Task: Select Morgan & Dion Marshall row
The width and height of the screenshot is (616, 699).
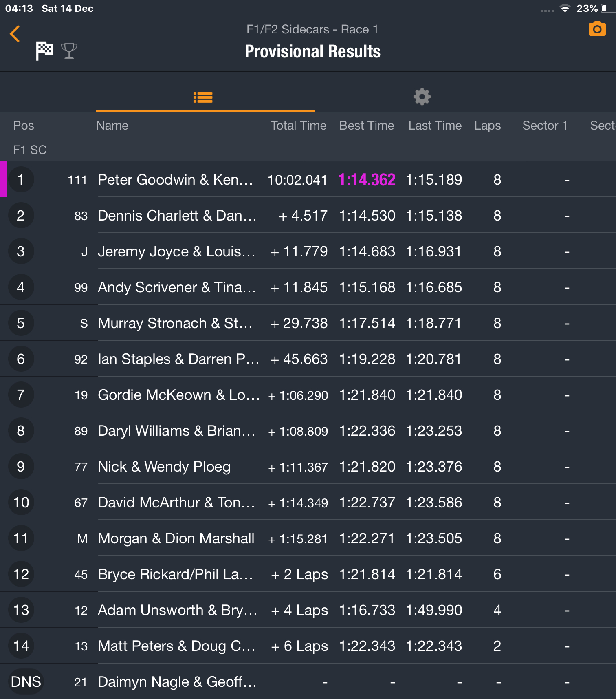Action: click(308, 538)
